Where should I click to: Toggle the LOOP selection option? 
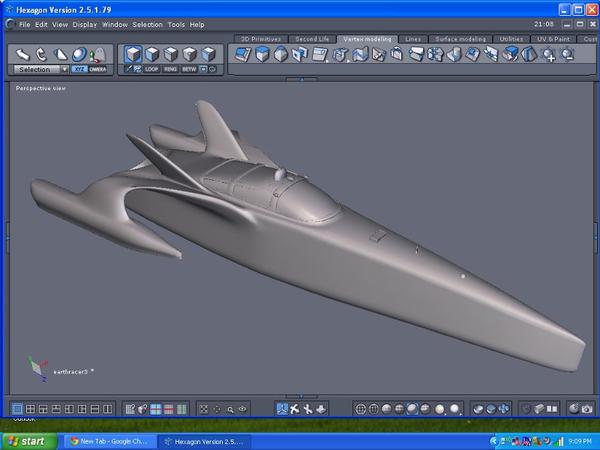pos(152,70)
